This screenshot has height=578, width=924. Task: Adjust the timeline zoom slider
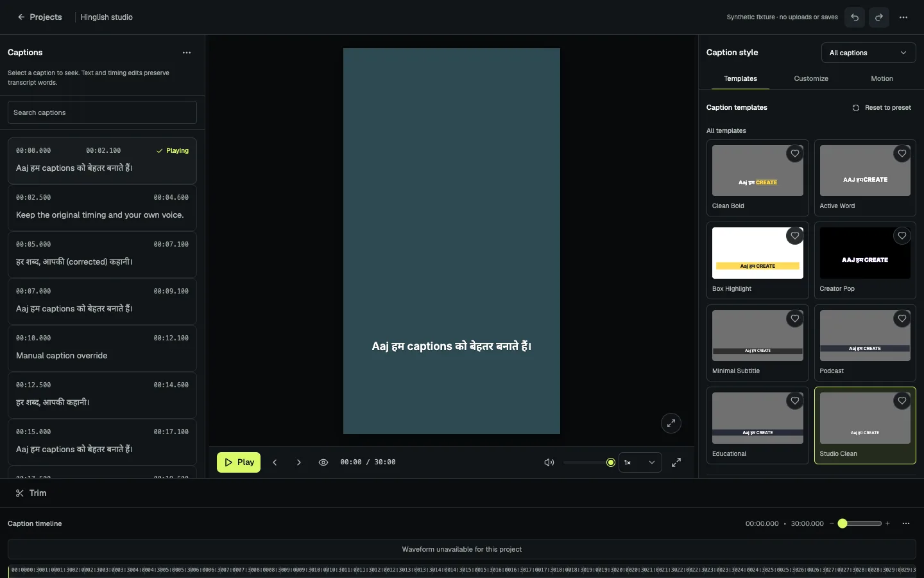860,523
